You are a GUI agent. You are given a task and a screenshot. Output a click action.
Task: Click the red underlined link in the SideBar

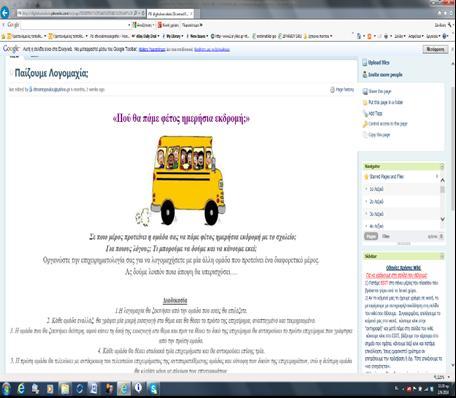(x=397, y=275)
